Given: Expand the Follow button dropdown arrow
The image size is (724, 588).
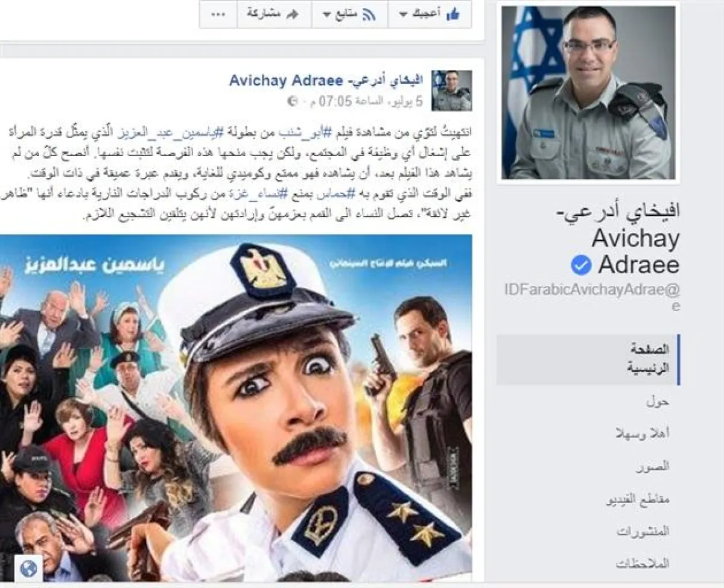Looking at the screenshot, I should click(x=326, y=15).
